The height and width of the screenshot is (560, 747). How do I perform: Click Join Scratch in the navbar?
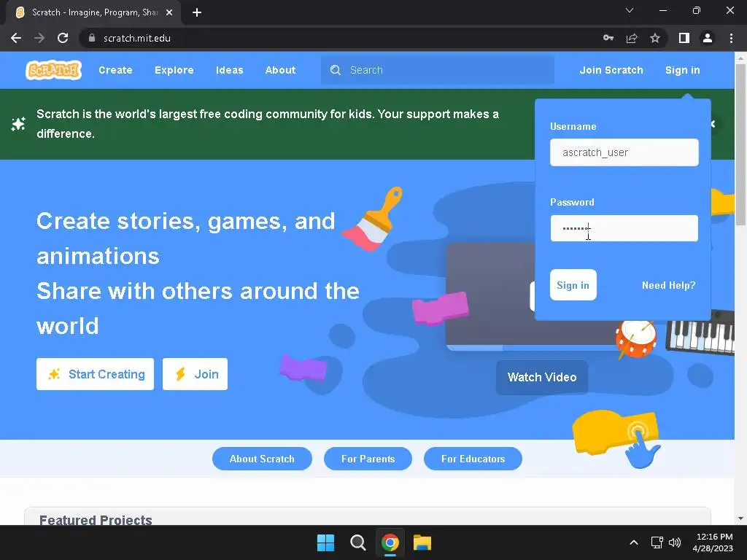[x=611, y=70]
